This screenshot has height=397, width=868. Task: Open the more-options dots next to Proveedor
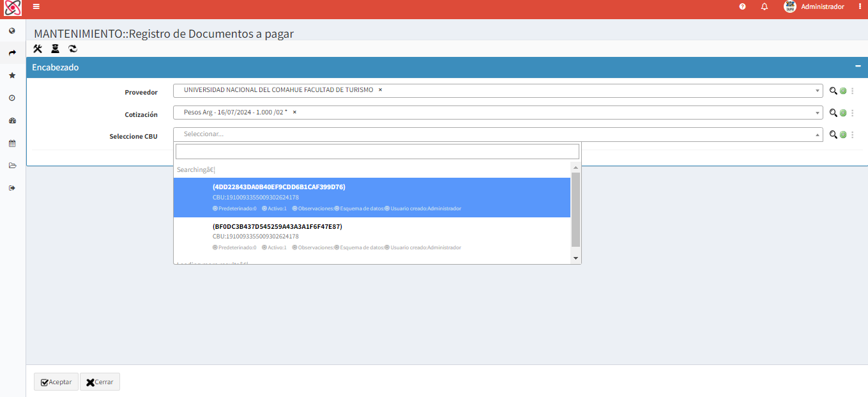852,91
